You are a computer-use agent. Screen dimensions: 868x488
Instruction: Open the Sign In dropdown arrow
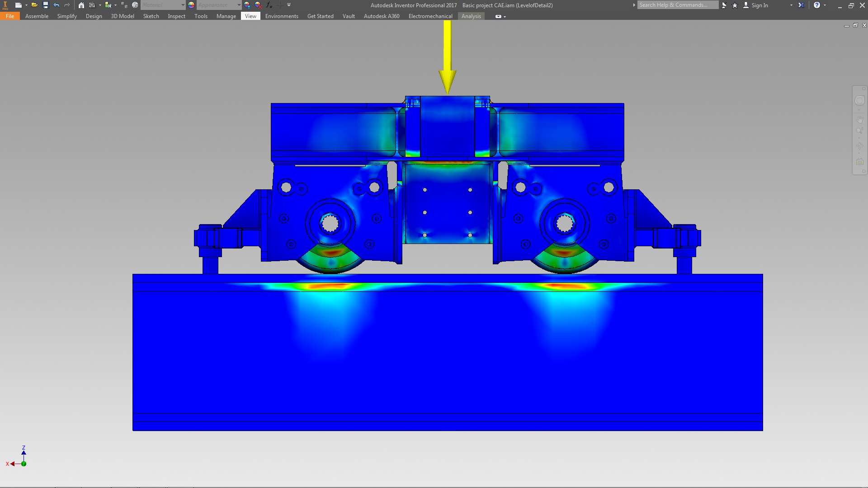pyautogui.click(x=791, y=5)
